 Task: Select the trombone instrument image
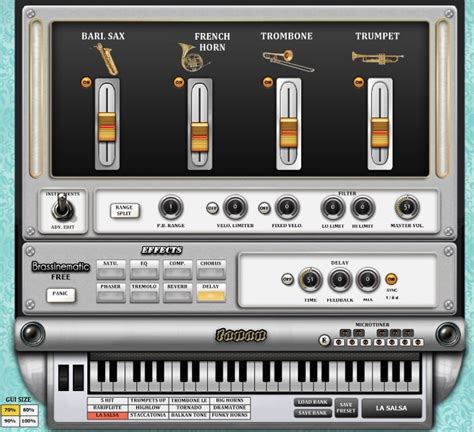pyautogui.click(x=288, y=61)
